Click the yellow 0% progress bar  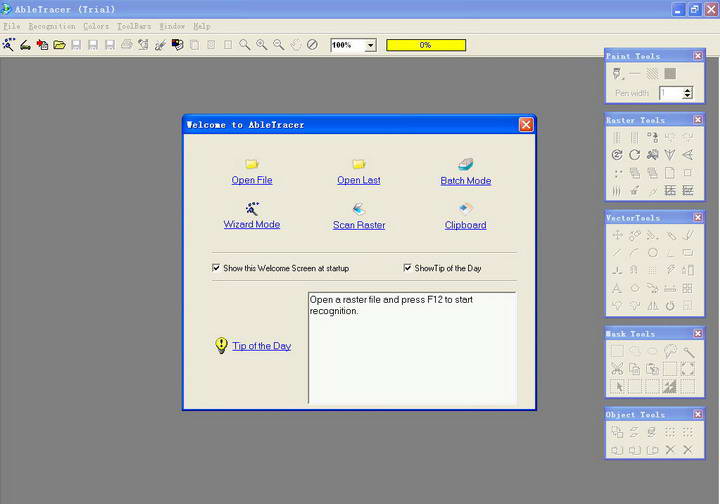pos(426,45)
